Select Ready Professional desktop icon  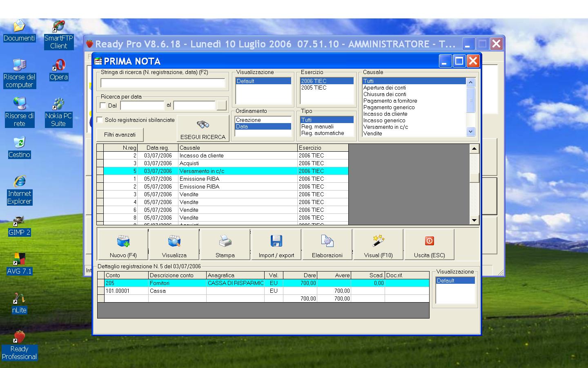[x=19, y=346]
